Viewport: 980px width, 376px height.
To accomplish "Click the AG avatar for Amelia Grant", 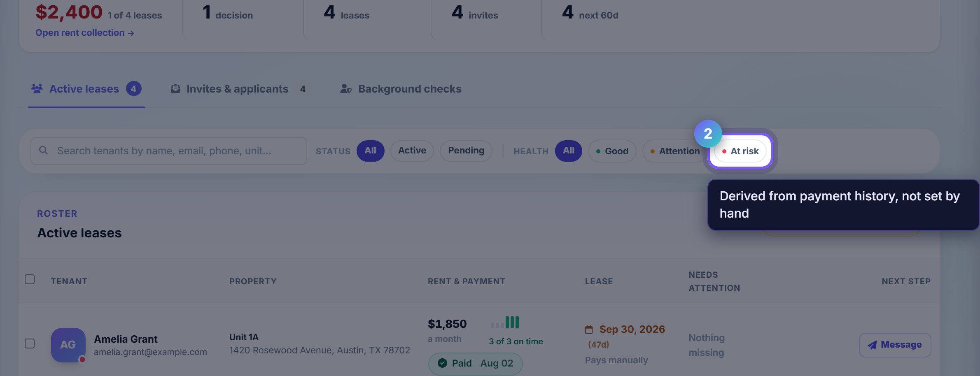I will point(68,345).
